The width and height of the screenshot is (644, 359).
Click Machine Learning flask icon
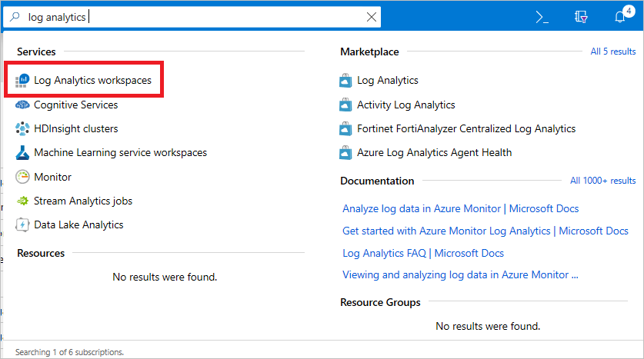(22, 153)
